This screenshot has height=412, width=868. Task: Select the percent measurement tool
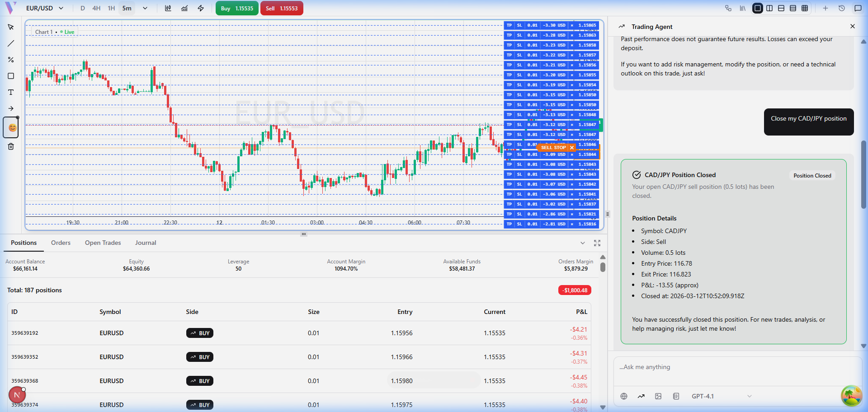pyautogui.click(x=11, y=60)
